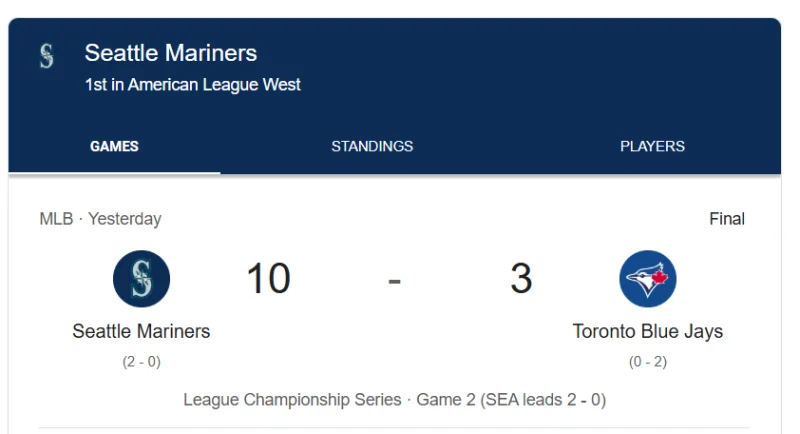Switch to the PLAYERS tab
This screenshot has height=434, width=800.
(652, 146)
